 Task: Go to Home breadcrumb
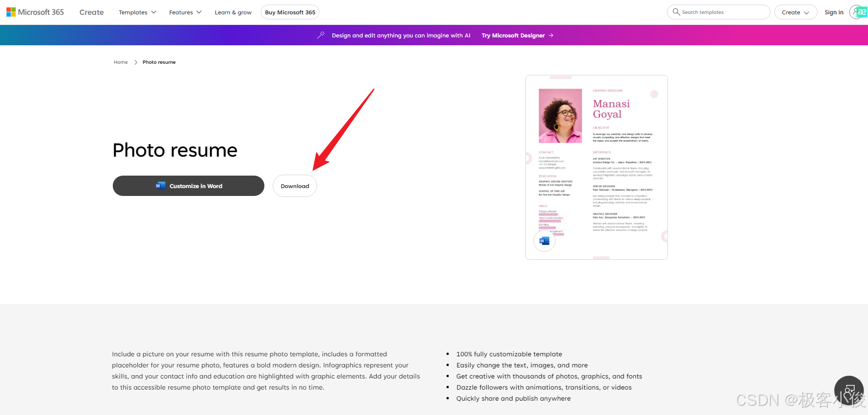coord(121,62)
